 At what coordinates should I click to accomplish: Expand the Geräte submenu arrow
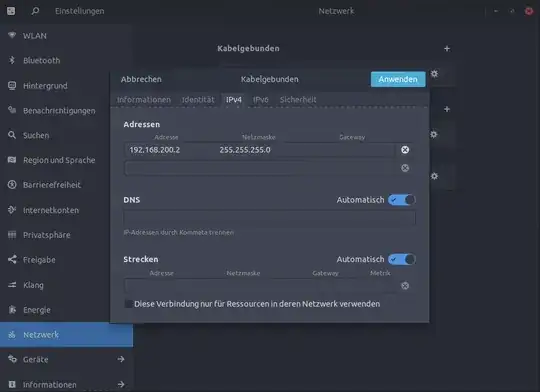121,359
